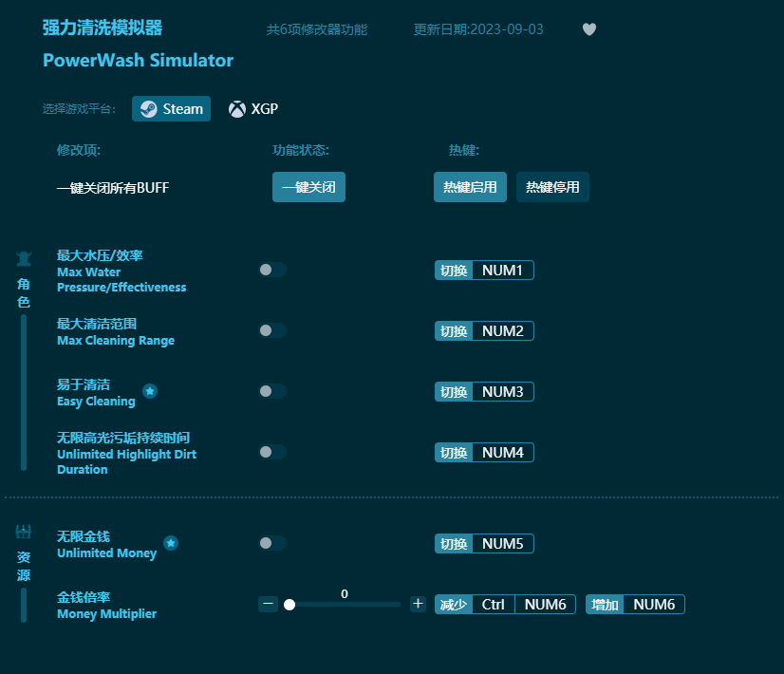Viewport: 784px width, 674px height.
Task: Toggle Max Water Pressure/Effectiveness switch
Action: pos(272,270)
